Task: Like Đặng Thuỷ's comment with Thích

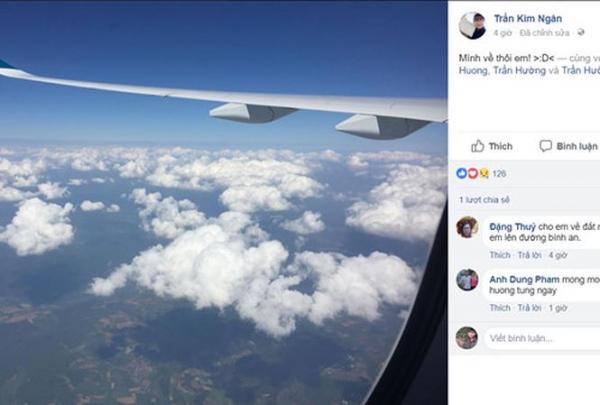Action: (x=500, y=255)
